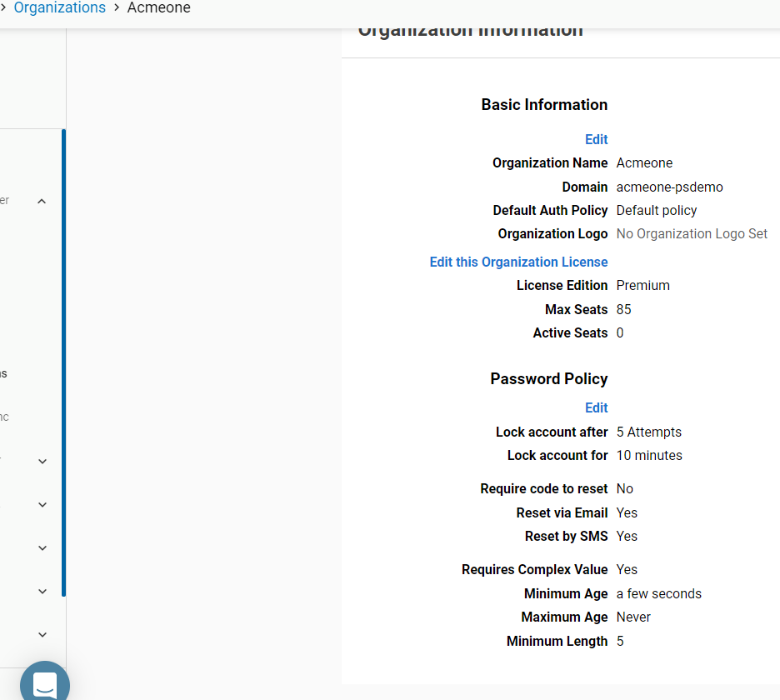
Task: Click the Password Policy heading
Action: (548, 378)
